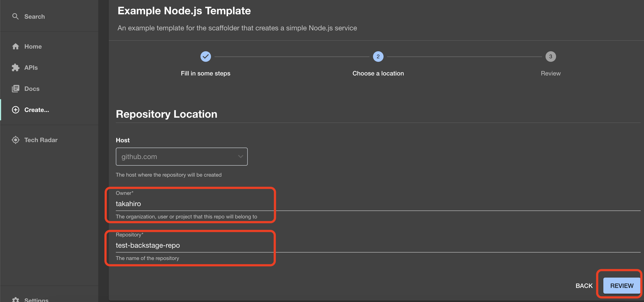Screen dimensions: 644x302
Task: Click the Fill in some steps label
Action: (206, 73)
